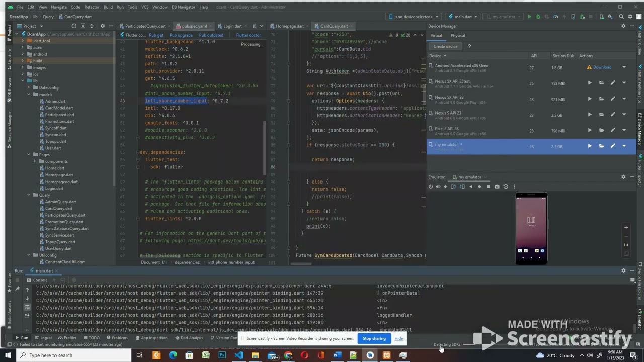
Task: Open Visual Studio Code from taskbar
Action: tap(238, 355)
